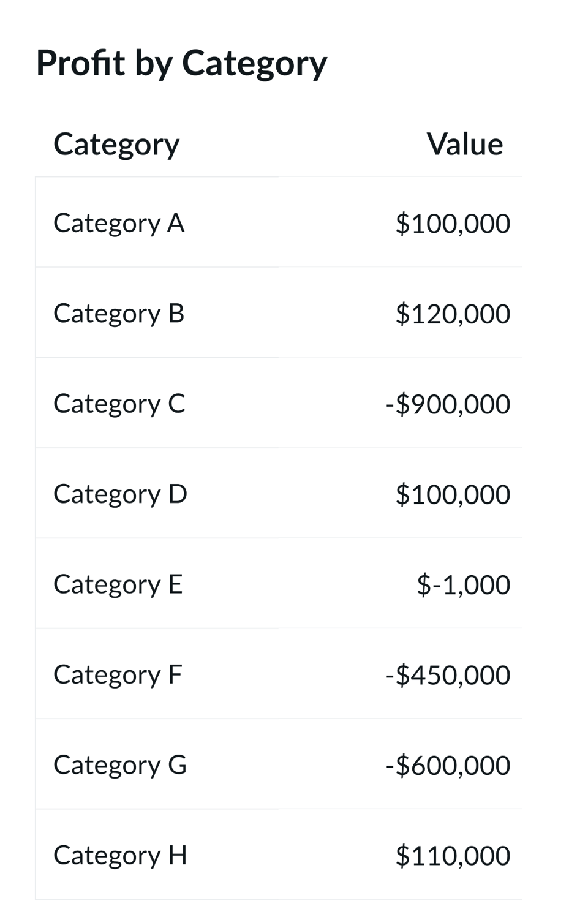Click the $110,000 value cell
The width and height of the screenshot is (588, 917).
point(452,856)
